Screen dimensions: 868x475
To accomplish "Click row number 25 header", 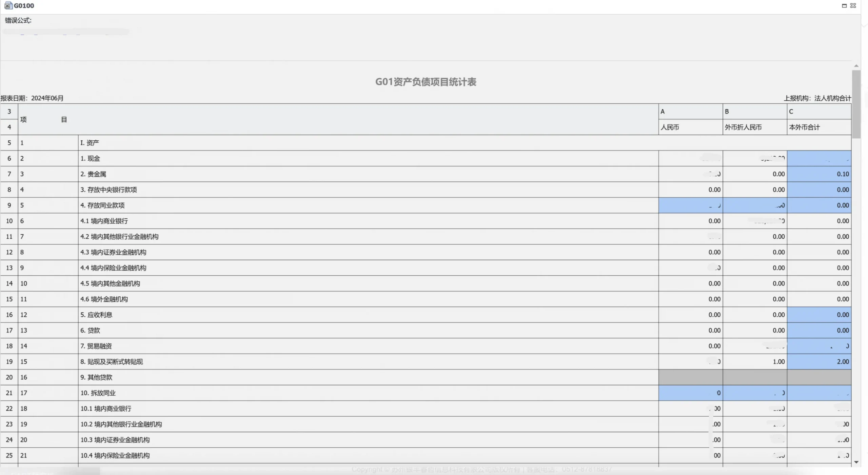I will [9, 456].
